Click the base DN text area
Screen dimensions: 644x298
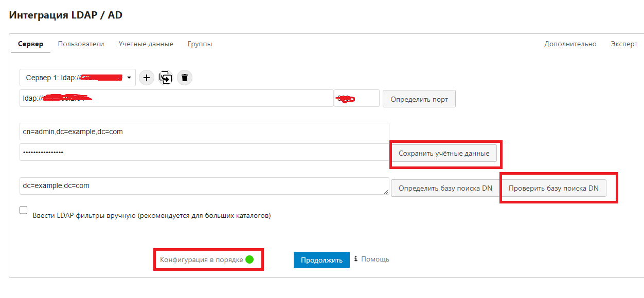tap(204, 186)
